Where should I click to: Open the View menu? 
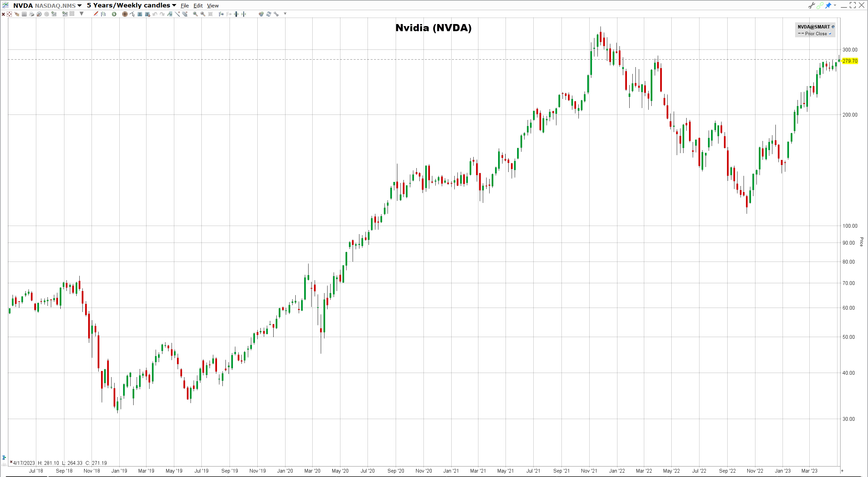tap(213, 6)
